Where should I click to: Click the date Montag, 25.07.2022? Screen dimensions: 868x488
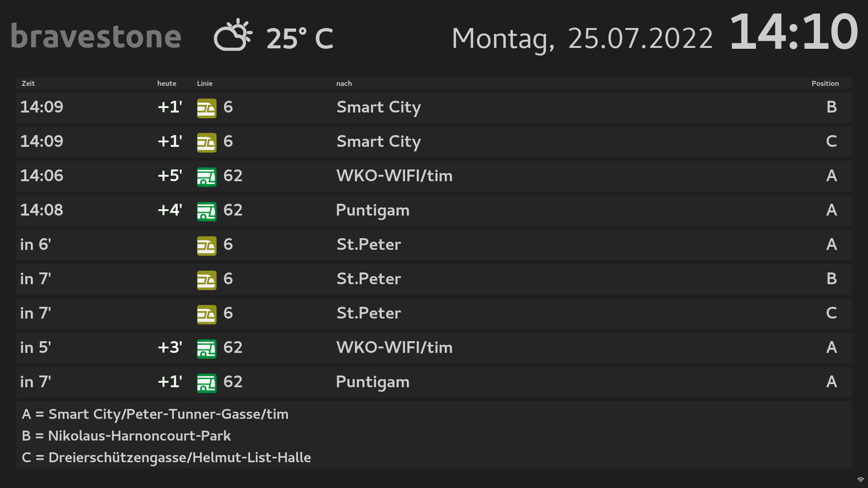582,39
